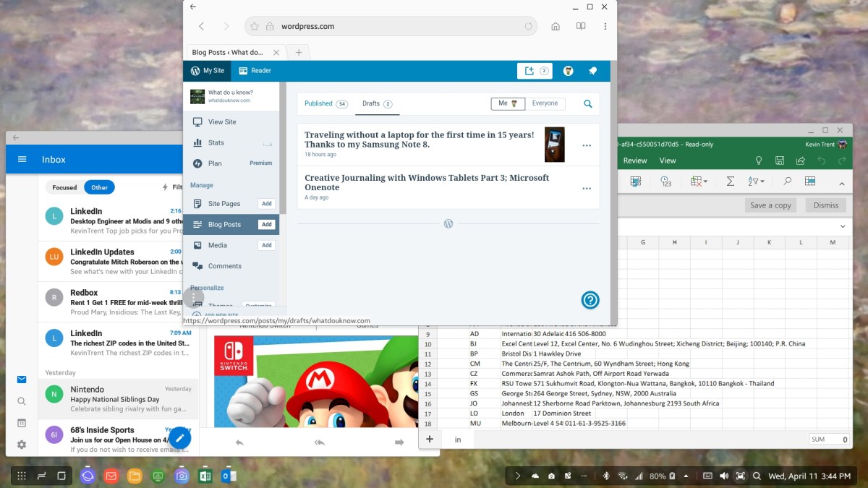Click the search posts magnifier icon

click(588, 104)
